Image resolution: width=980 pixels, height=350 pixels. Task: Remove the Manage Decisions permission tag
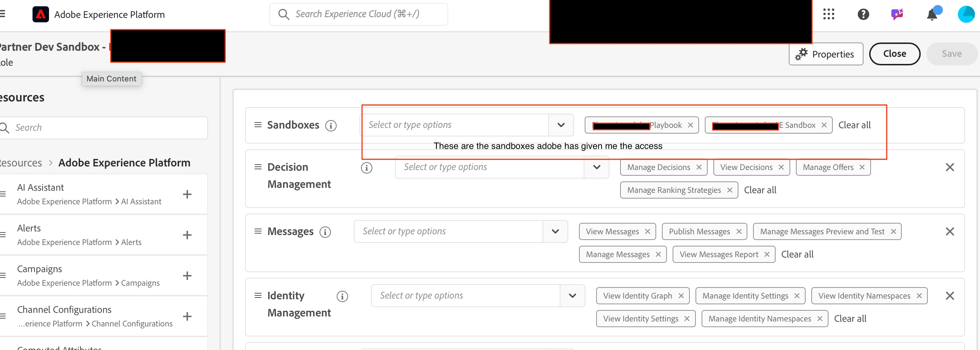699,167
